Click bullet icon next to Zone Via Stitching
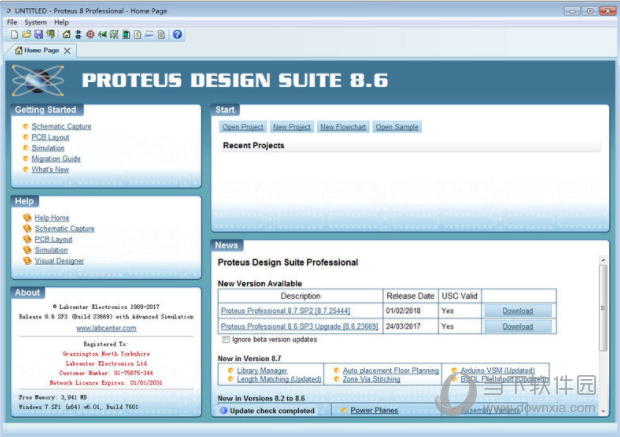Screen dimensions: 620x437 [x=336, y=379]
